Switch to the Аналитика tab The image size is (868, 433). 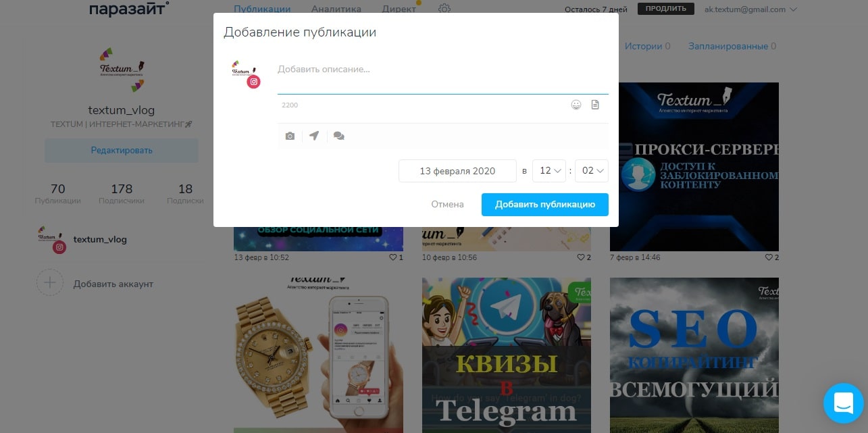(x=336, y=9)
